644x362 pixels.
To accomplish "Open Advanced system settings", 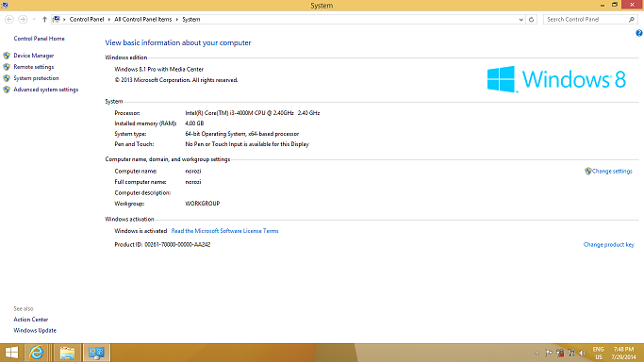I will pos(46,90).
